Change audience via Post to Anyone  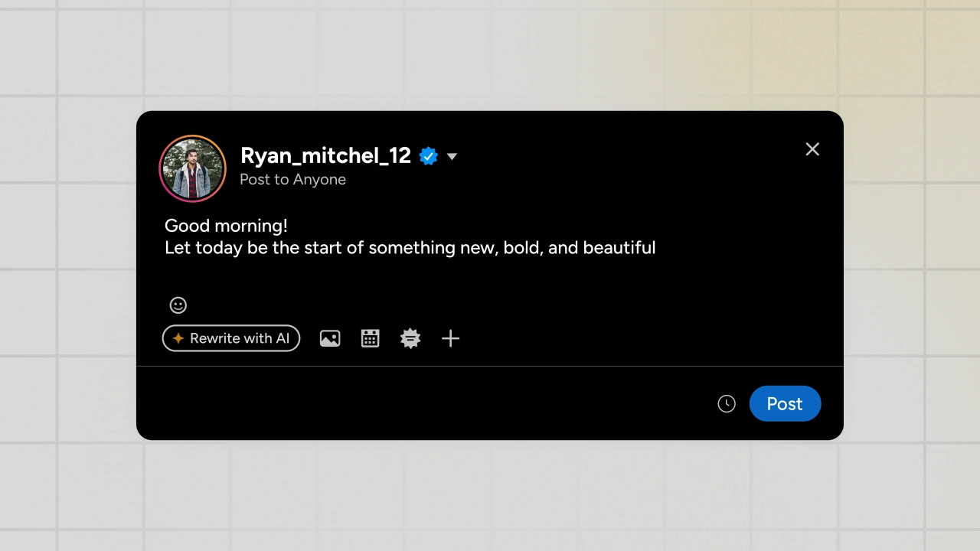coord(292,180)
